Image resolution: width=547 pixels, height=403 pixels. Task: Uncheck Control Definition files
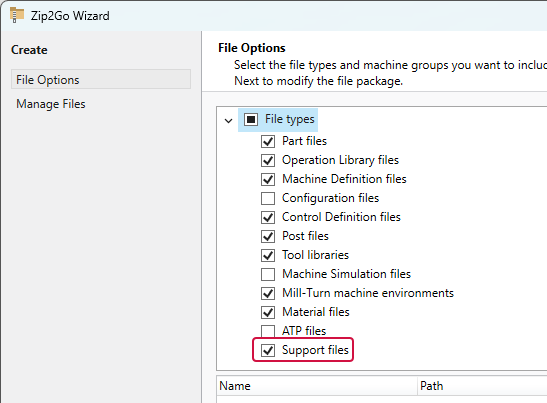268,217
